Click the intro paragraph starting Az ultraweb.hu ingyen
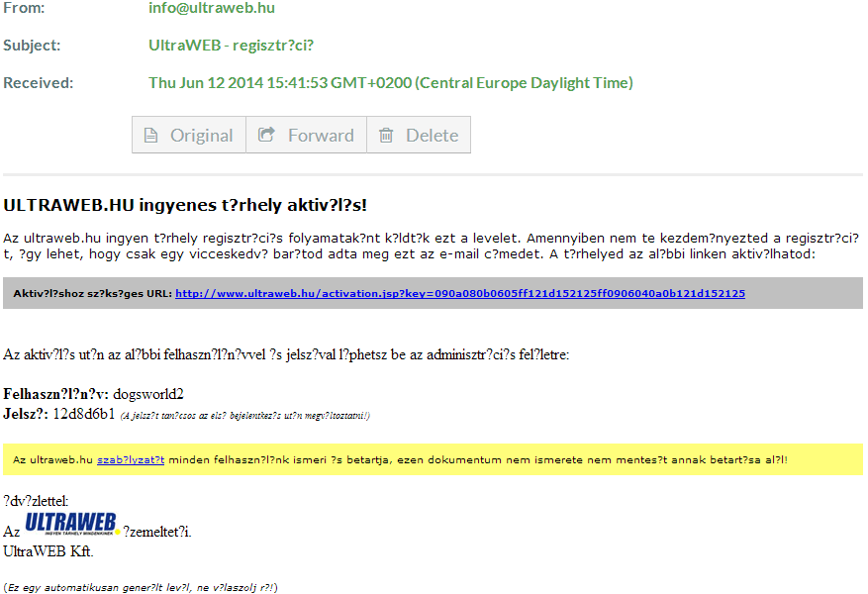Screen dimensions: 868x594 coord(432,247)
